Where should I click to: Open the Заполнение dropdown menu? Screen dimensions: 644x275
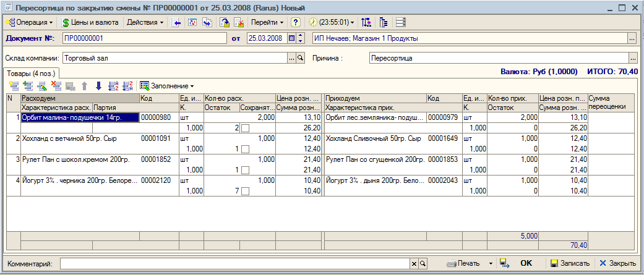point(167,86)
